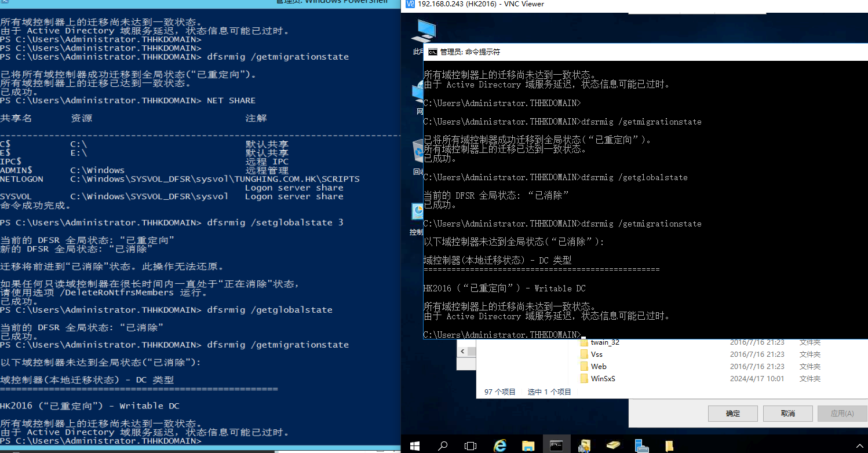Open Task View from the taskbar
The height and width of the screenshot is (453, 868).
pos(471,445)
